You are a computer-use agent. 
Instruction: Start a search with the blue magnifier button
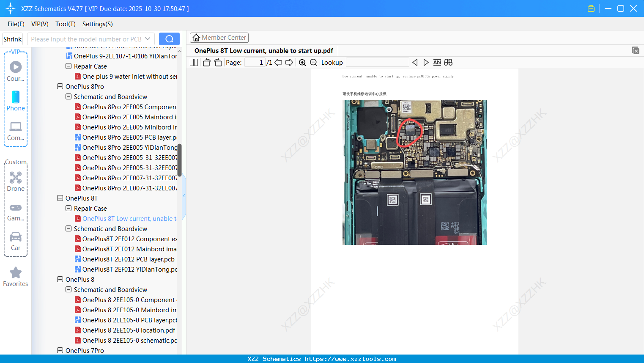tap(169, 38)
